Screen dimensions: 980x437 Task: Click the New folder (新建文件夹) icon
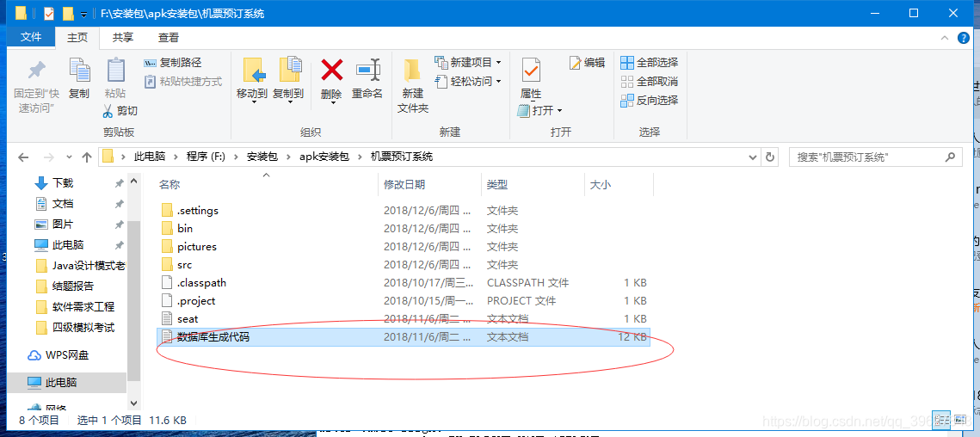click(x=412, y=70)
